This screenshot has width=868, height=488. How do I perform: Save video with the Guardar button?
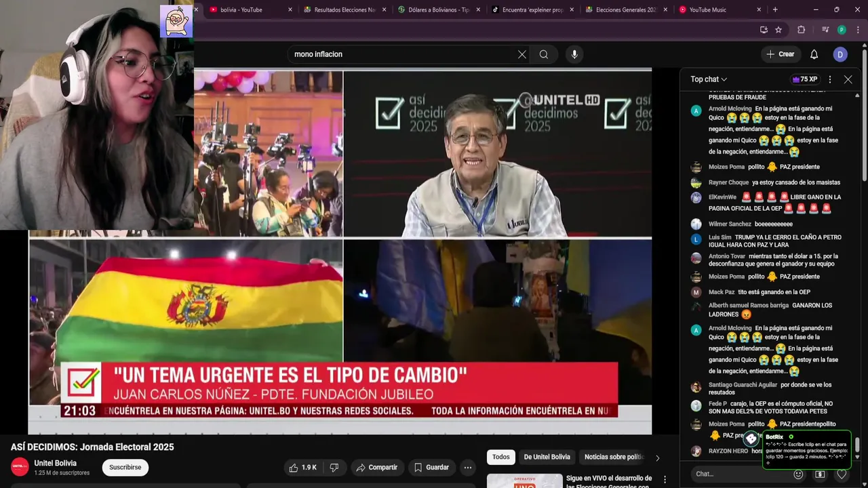click(x=431, y=468)
